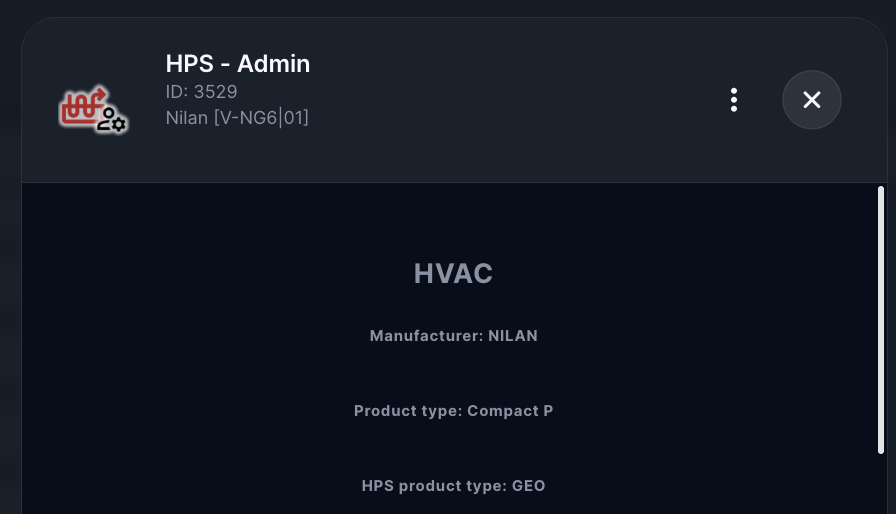Click the Manufacturer: NILAN line

pyautogui.click(x=453, y=336)
